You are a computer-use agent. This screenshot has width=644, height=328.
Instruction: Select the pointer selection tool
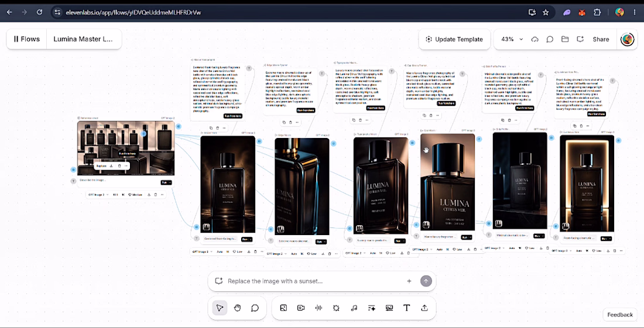pyautogui.click(x=220, y=308)
